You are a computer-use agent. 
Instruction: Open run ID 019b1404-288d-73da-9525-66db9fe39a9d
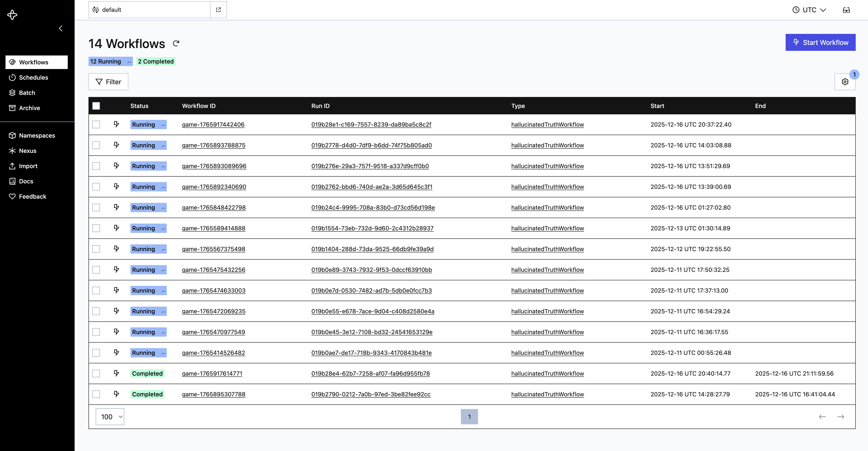click(x=372, y=249)
